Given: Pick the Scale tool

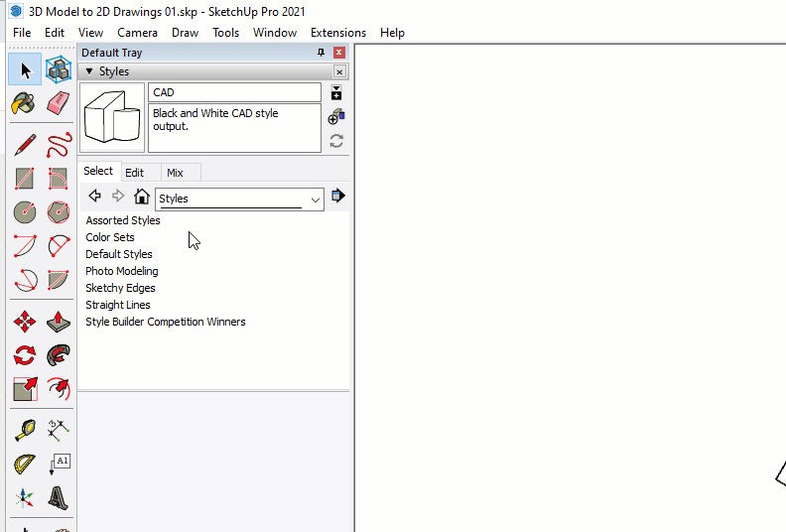Looking at the screenshot, I should [25, 389].
